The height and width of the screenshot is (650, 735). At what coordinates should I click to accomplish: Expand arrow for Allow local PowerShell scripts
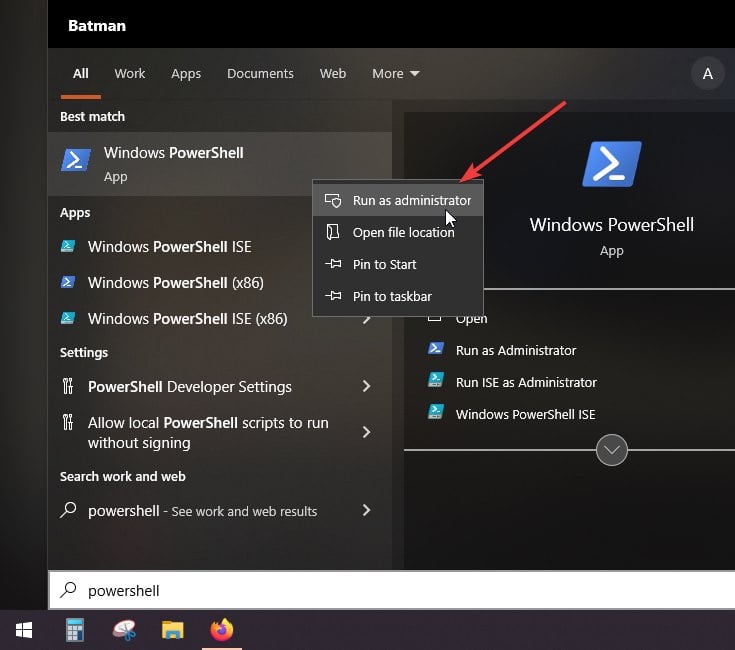pos(367,432)
